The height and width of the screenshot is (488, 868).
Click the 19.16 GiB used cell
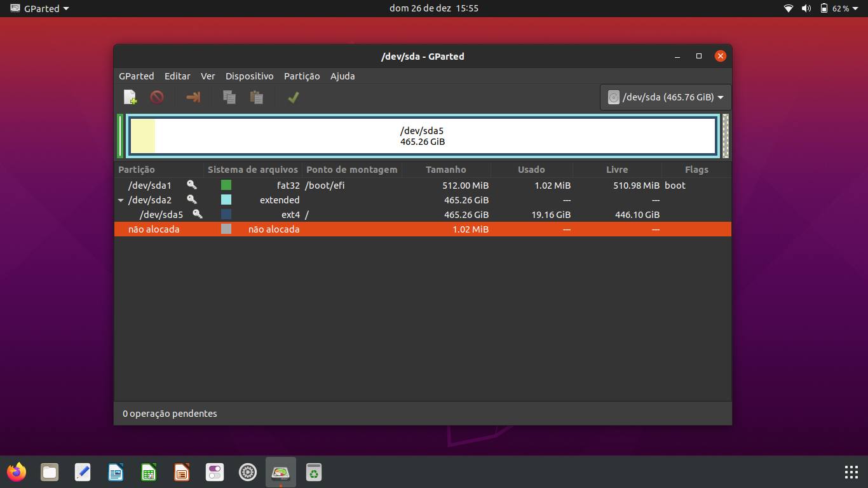tap(551, 215)
